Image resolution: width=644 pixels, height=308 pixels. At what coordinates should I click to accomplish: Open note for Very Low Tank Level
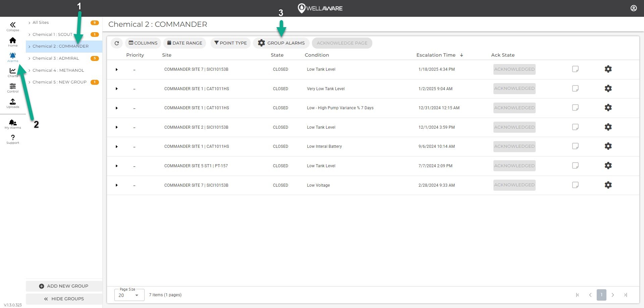(575, 88)
